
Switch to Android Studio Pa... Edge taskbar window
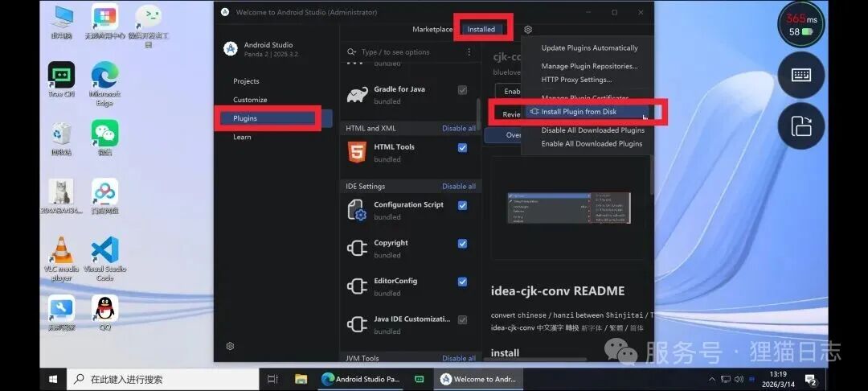pyautogui.click(x=360, y=380)
